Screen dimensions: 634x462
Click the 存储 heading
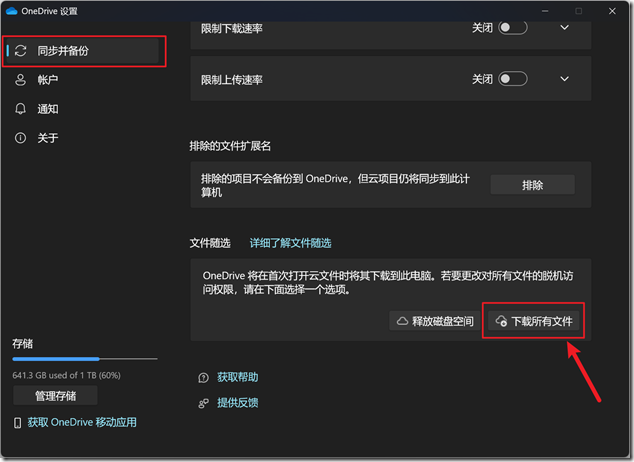(x=22, y=344)
